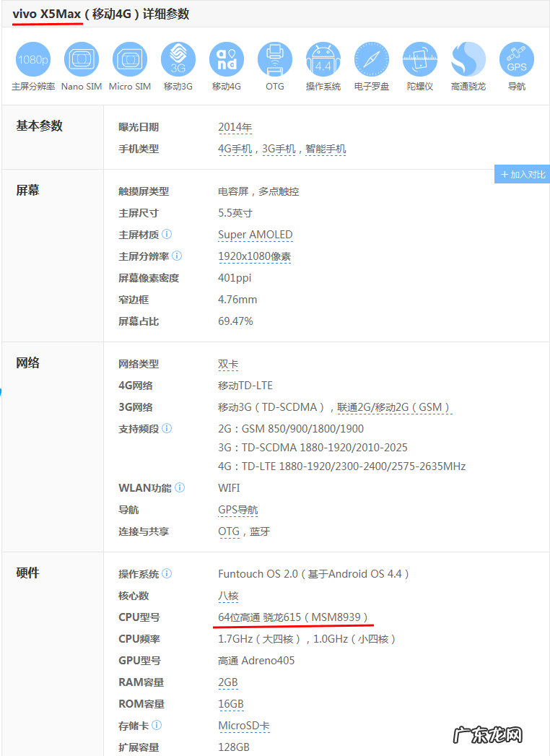The image size is (550, 756).
Task: Open the GPS导航 link
Action: click(x=237, y=510)
